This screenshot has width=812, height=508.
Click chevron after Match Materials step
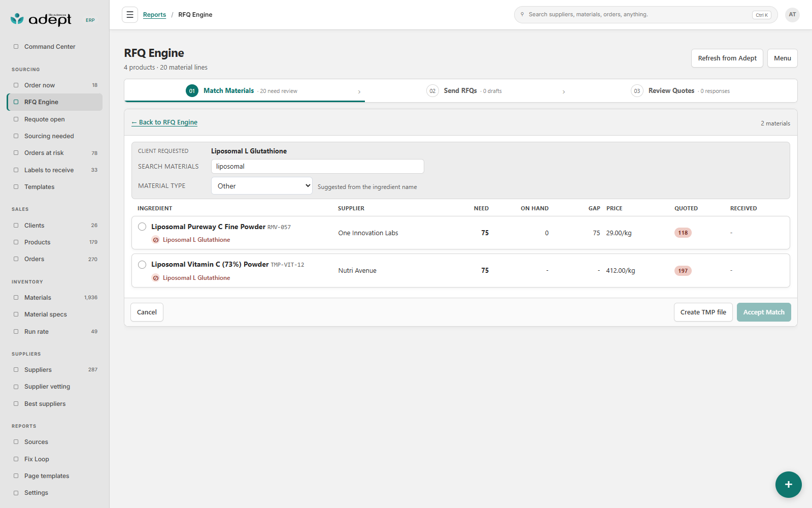coord(359,92)
